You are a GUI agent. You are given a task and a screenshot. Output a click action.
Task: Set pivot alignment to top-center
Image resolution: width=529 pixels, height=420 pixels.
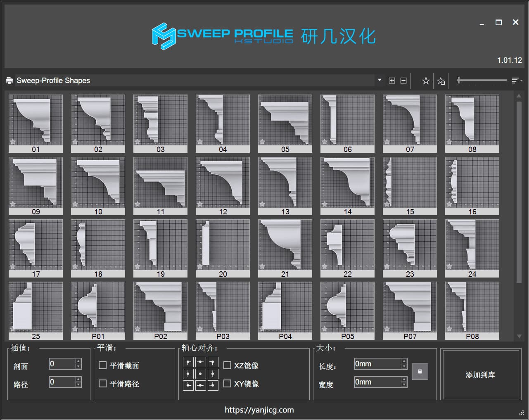[x=200, y=363]
